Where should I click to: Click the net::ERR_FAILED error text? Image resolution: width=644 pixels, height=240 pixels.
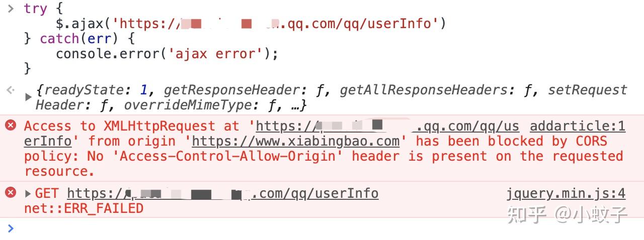tap(84, 208)
